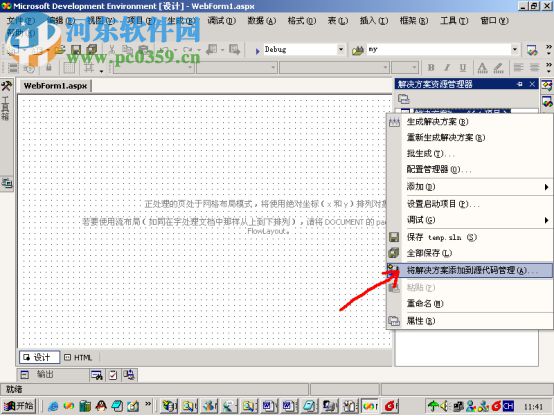Open the find combo box showing 'my'

pos(443,49)
